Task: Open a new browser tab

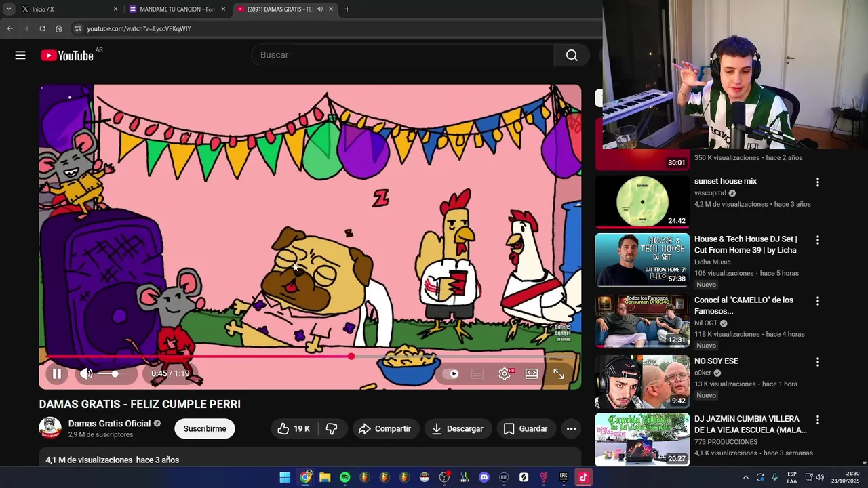Action: pos(347,9)
